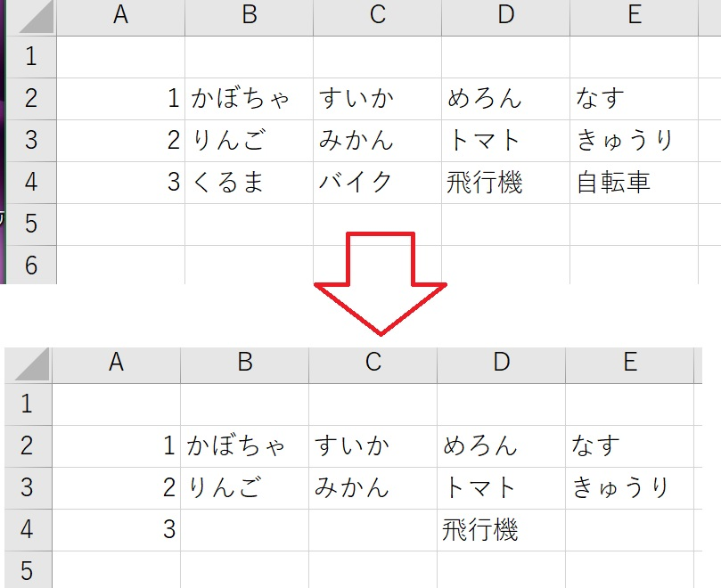Click the select-all corner of top sheet
Image resolution: width=721 pixels, height=588 pixels.
(x=32, y=18)
